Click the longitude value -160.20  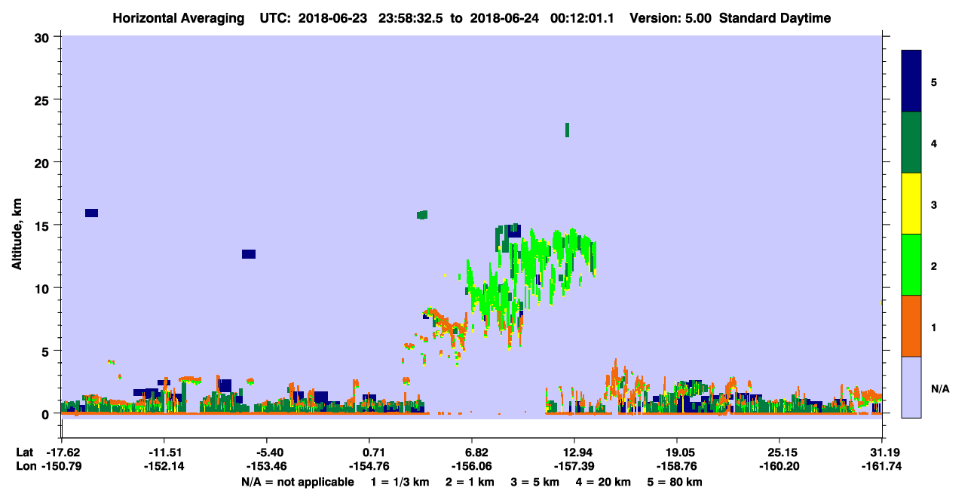point(779,466)
